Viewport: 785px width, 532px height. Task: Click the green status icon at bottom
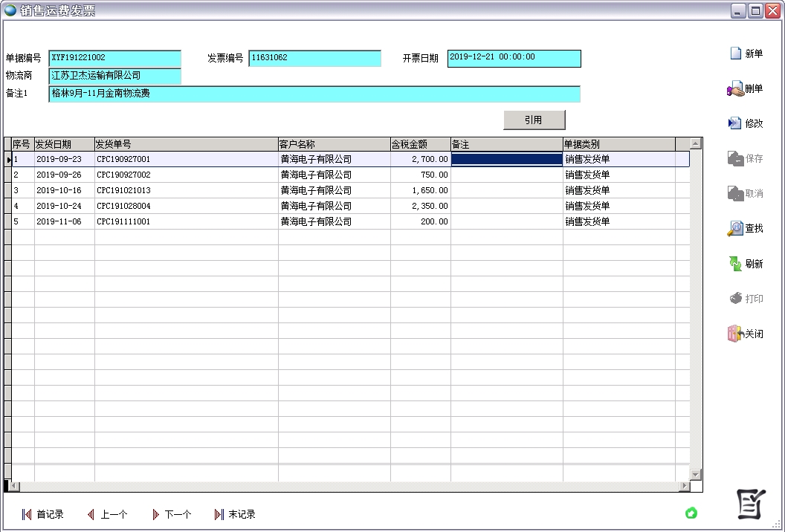[x=691, y=513]
